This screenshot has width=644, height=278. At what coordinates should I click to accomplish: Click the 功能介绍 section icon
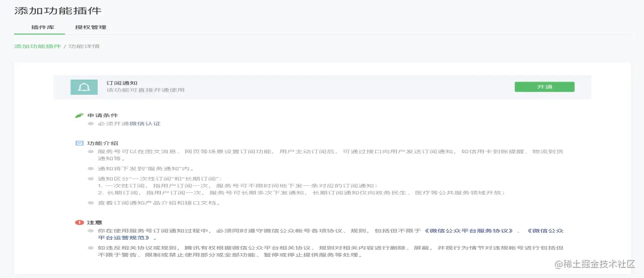tap(79, 143)
